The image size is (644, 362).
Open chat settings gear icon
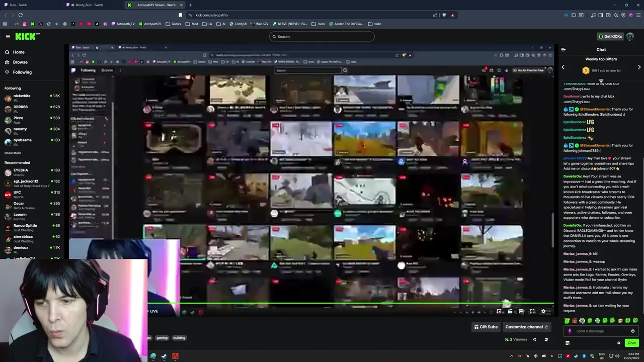(x=619, y=343)
